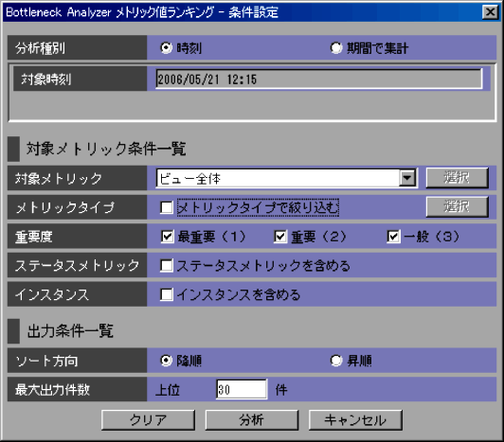Close the 条件設定 dialog window

tap(491, 12)
